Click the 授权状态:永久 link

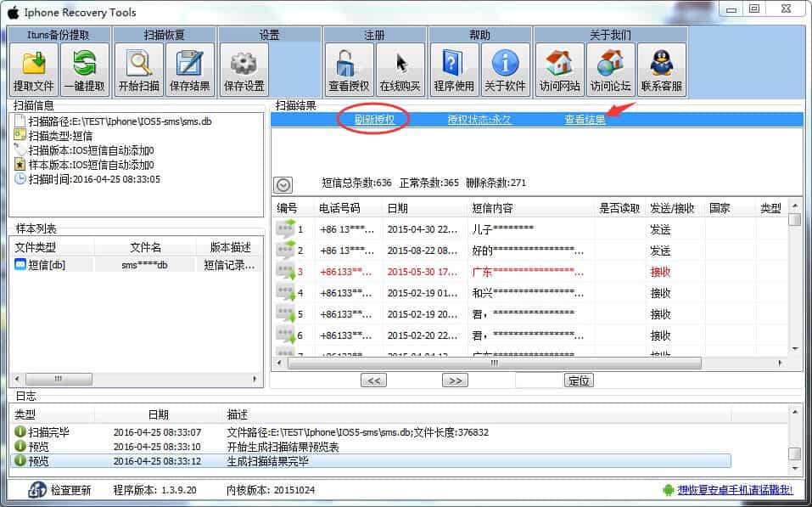tap(479, 120)
